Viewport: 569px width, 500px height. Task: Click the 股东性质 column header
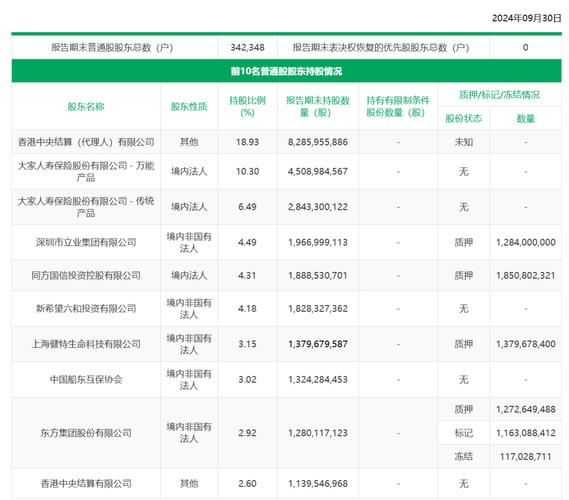click(x=189, y=107)
